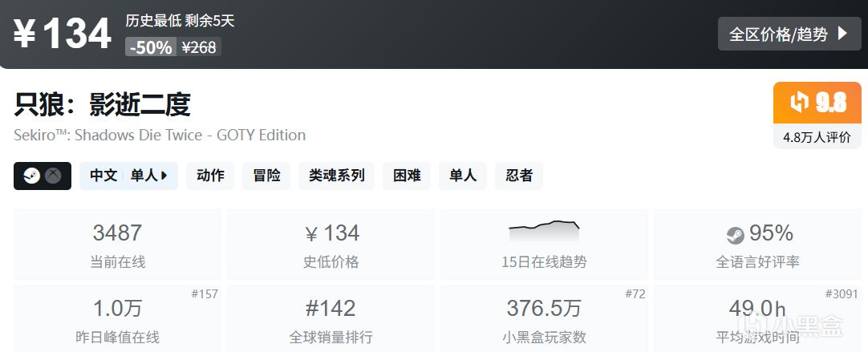Open the 15日在线趋势 chart thumbnail
Viewport: 868px width, 352px height.
(544, 231)
